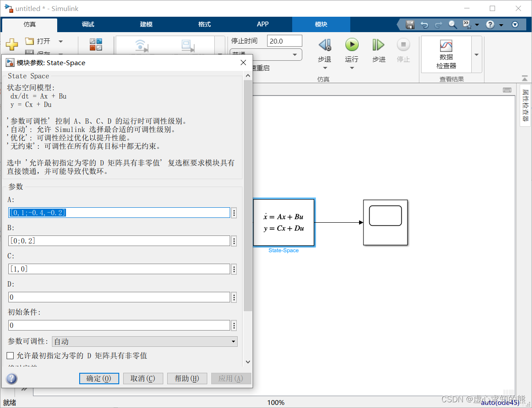Click the round help icon in dialog

(x=12, y=379)
